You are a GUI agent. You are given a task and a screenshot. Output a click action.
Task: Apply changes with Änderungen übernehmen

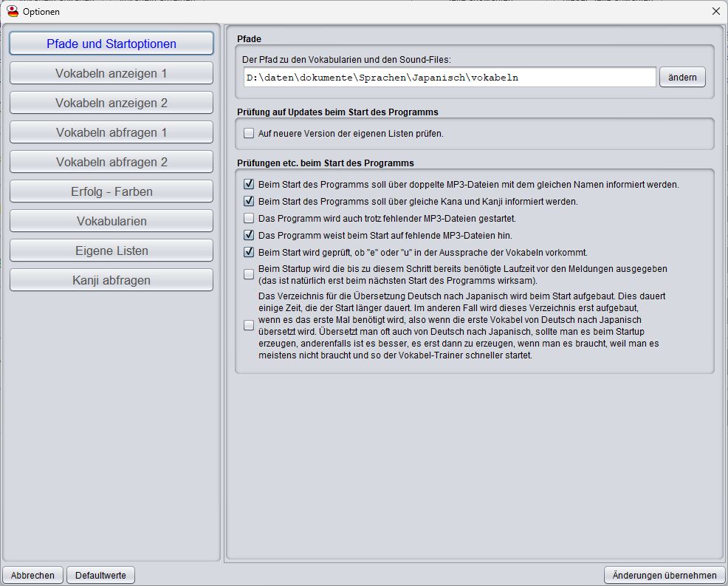tap(665, 576)
